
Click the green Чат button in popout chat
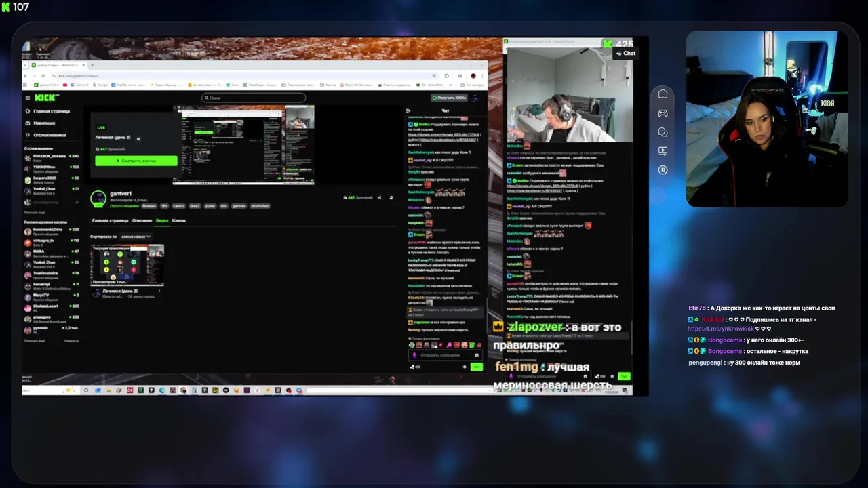click(x=624, y=376)
